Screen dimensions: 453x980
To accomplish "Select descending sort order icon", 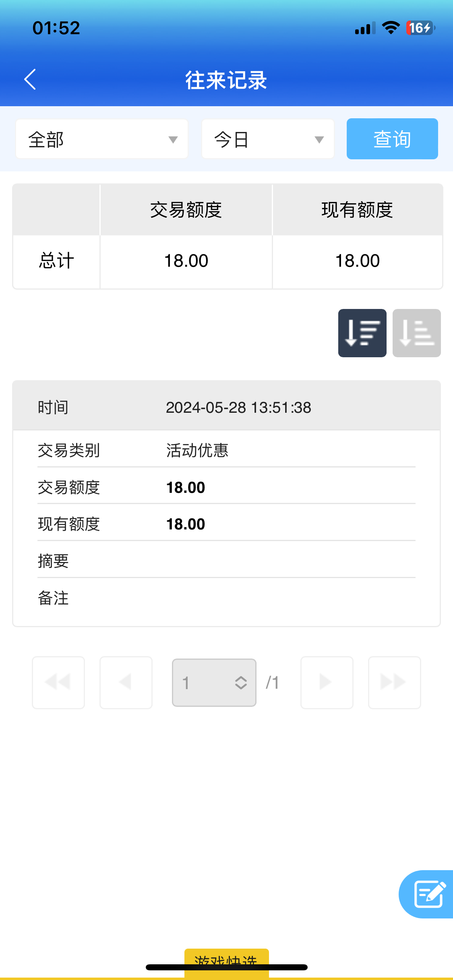I will tap(362, 333).
